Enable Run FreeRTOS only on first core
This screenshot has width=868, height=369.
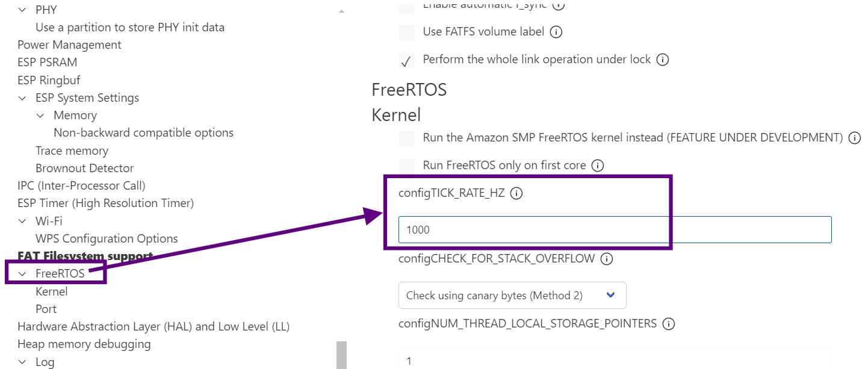(x=407, y=166)
